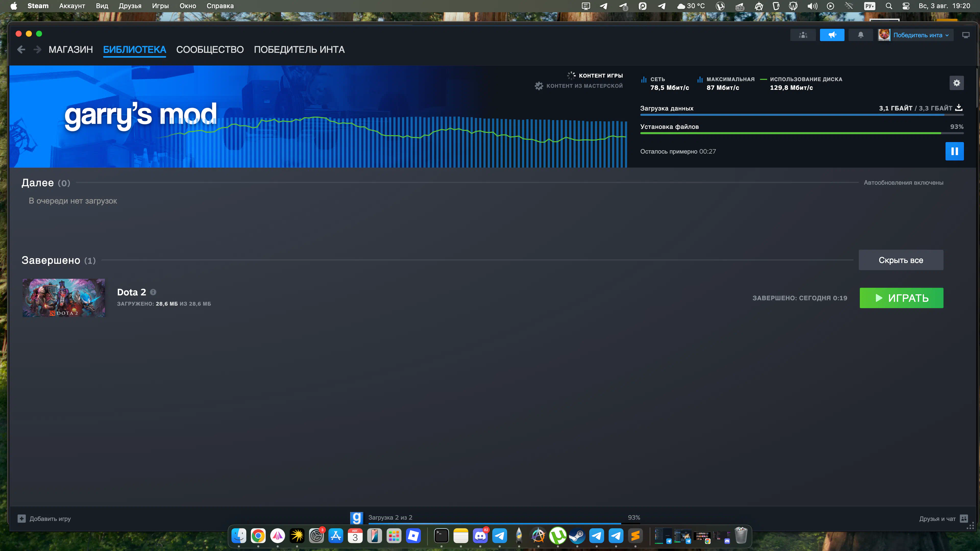
Task: Open Roblox from the dock
Action: [413, 536]
